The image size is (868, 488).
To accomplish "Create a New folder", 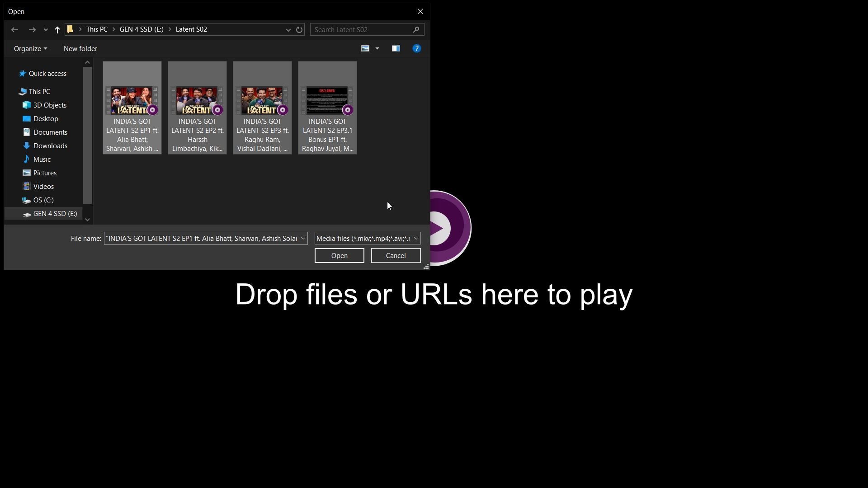I will click(80, 49).
